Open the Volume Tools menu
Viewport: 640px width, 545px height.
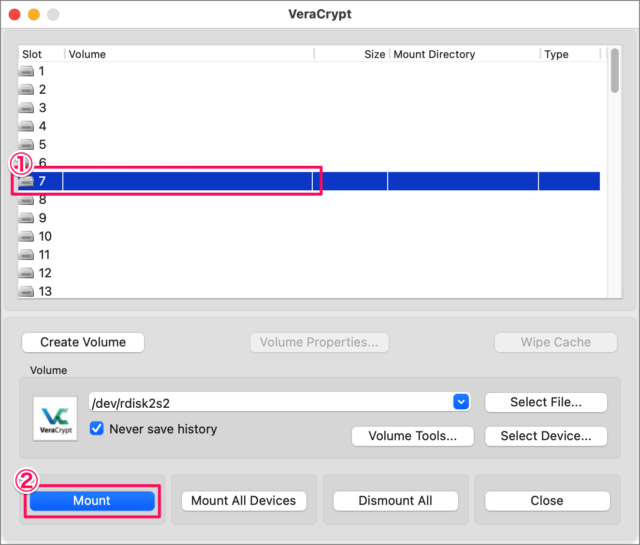(x=412, y=436)
